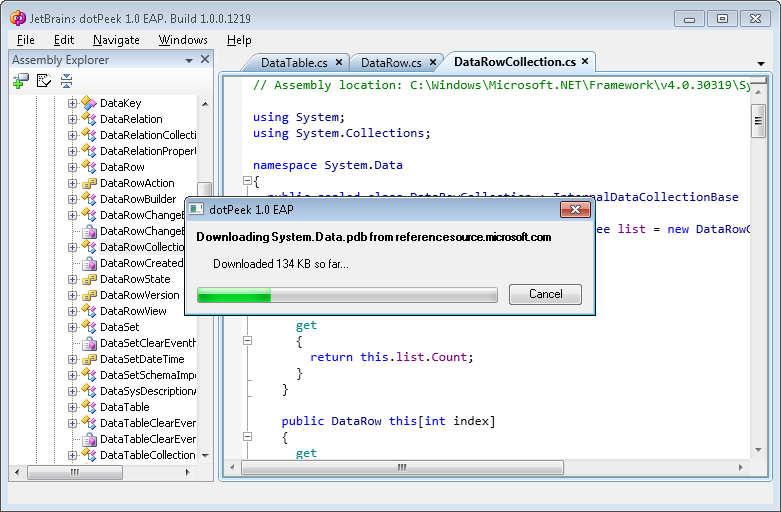Select DataSysDescription… in the assembly tree
This screenshot has height=512, width=781.
(147, 391)
